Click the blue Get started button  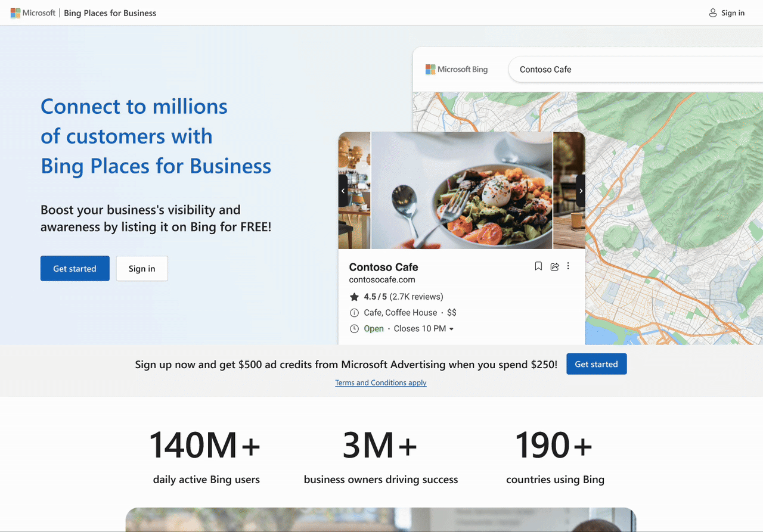[75, 268]
